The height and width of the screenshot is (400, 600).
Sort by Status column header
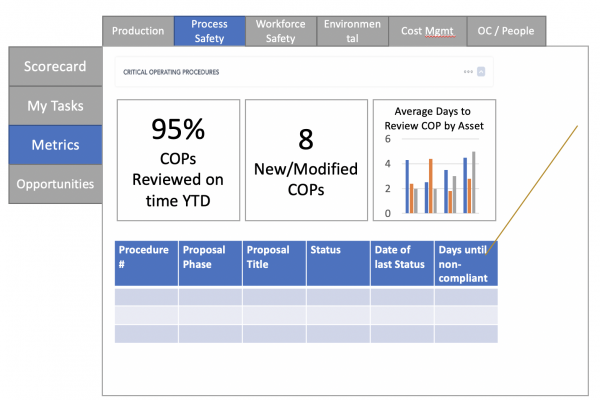[x=338, y=263]
